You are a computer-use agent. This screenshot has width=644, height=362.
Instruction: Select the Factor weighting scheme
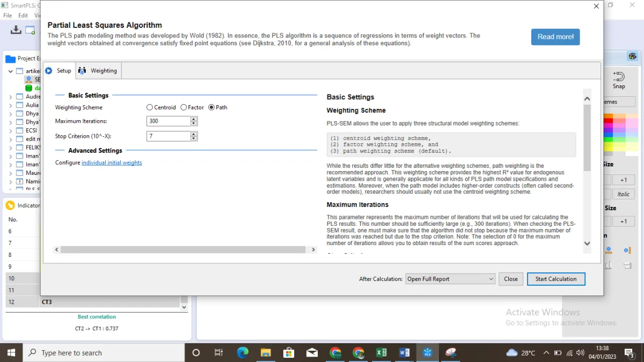[x=192, y=107]
